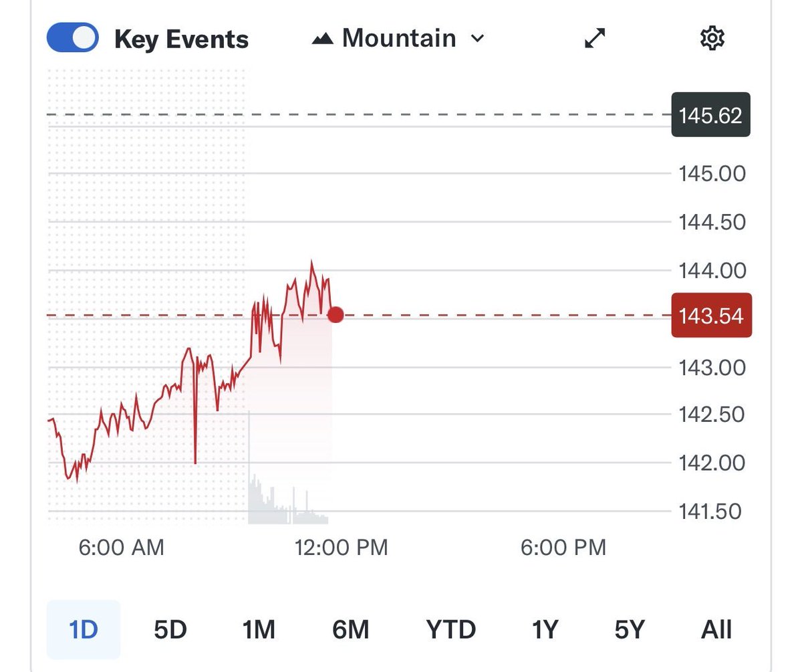Select the 1M time range
Viewport: 802px width, 672px height.
[x=259, y=629]
